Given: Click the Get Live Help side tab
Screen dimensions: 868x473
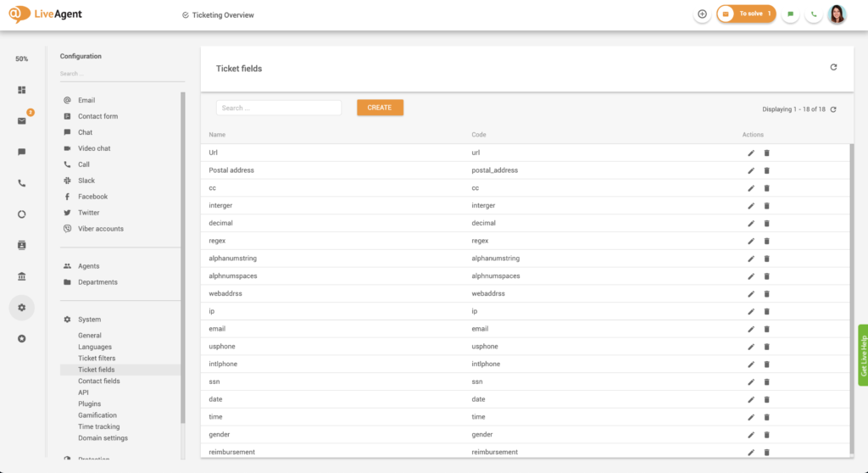Looking at the screenshot, I should point(863,355).
